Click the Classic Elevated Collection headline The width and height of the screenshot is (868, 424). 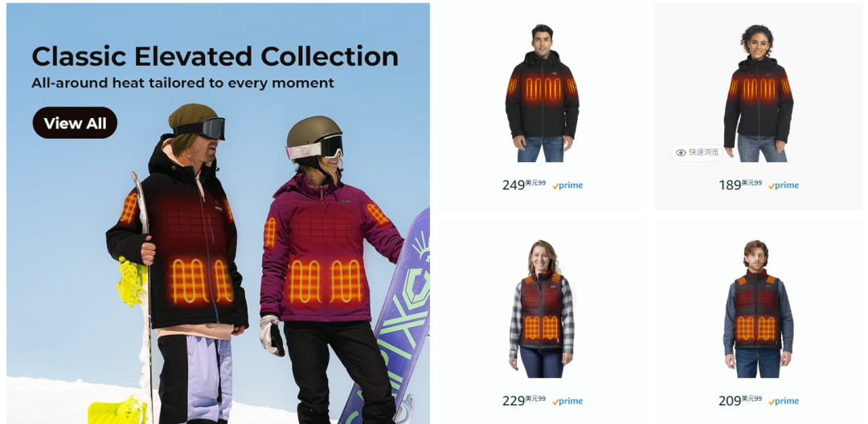click(x=215, y=56)
